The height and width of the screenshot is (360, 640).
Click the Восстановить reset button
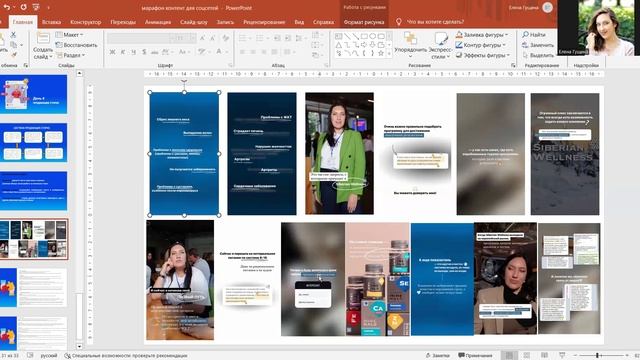[77, 45]
